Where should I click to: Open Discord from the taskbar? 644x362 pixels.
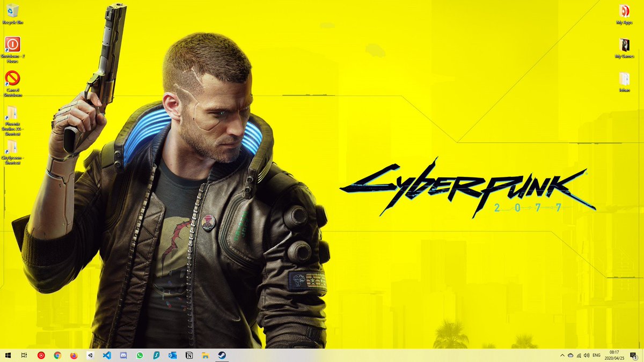tap(123, 355)
